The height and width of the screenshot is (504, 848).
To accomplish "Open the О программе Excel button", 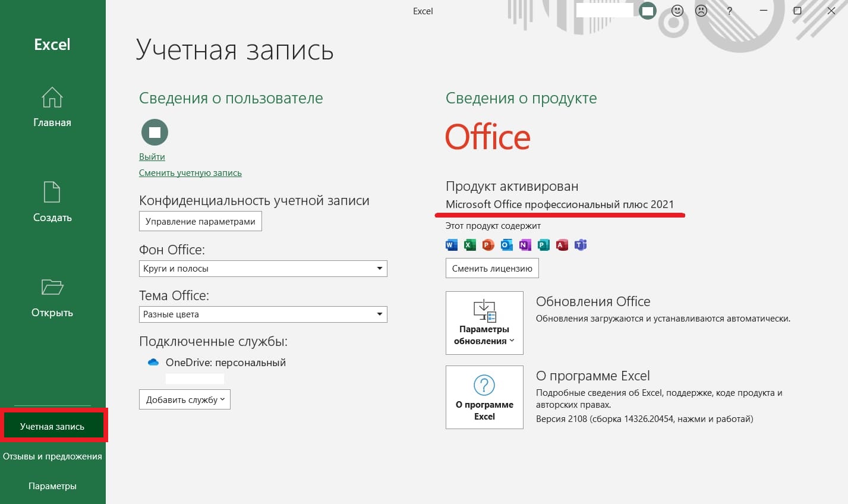I will [x=484, y=397].
